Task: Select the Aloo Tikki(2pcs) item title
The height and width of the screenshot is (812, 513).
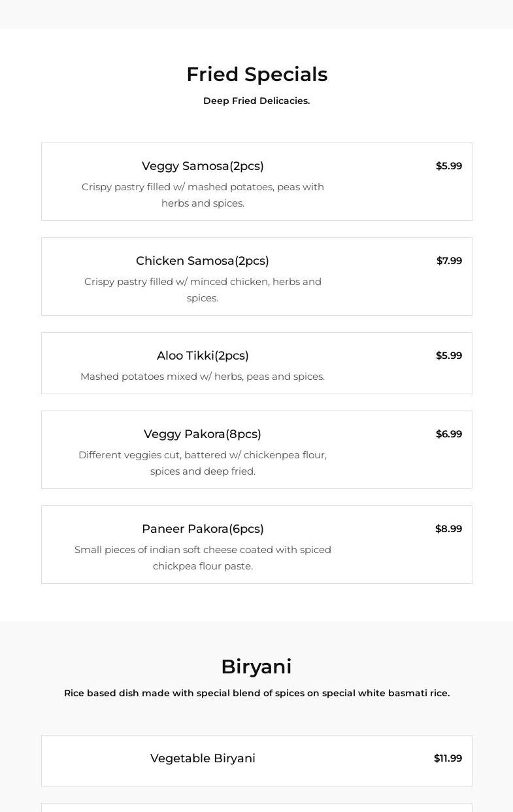Action: (x=203, y=356)
